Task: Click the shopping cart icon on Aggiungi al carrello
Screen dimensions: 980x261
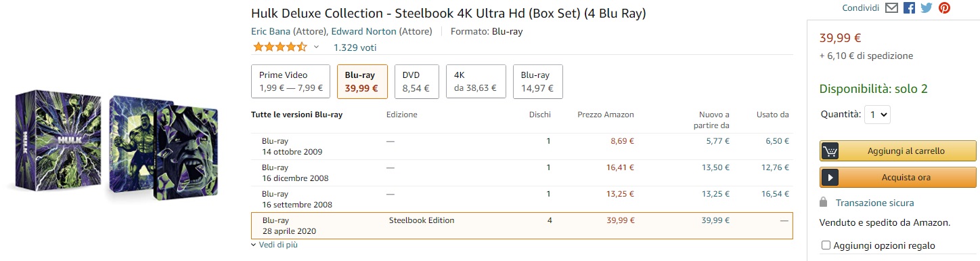Action: pyautogui.click(x=830, y=151)
